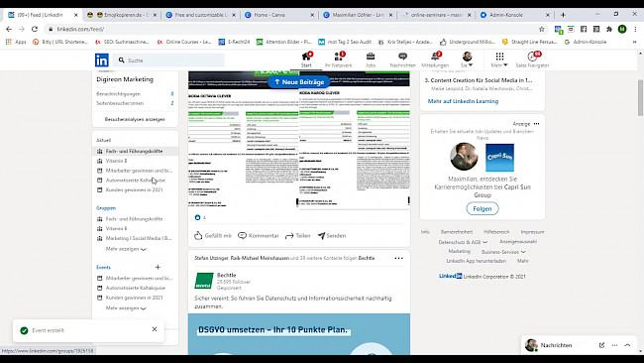Open the Events heading link
644x363 pixels.
103,267
